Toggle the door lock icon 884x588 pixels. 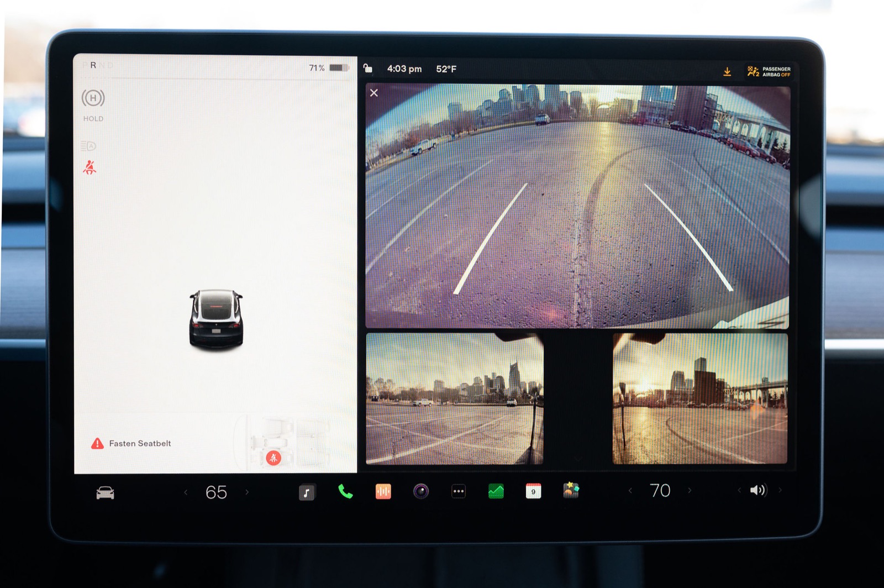[368, 69]
